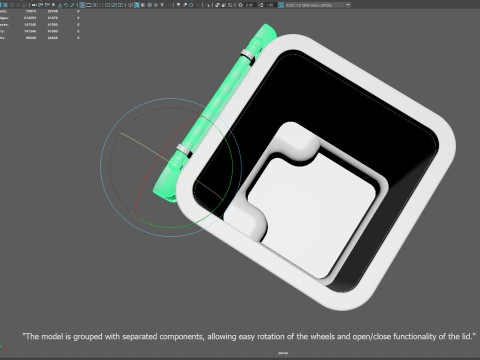Toggle the viewport grid display

coord(82,5)
